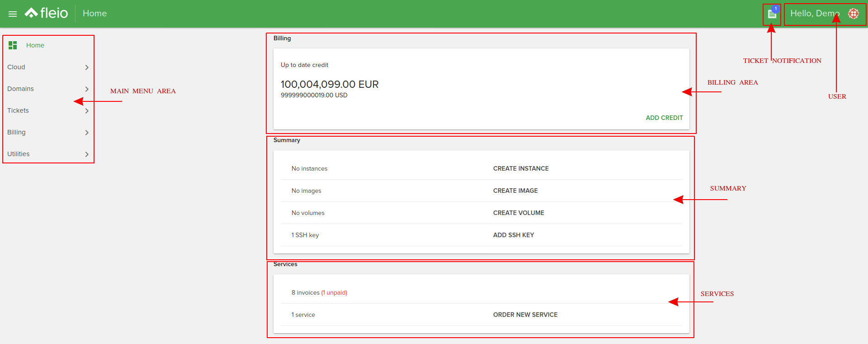This screenshot has width=868, height=344.
Task: Expand the Tickets menu chevron
Action: pyautogui.click(x=87, y=111)
